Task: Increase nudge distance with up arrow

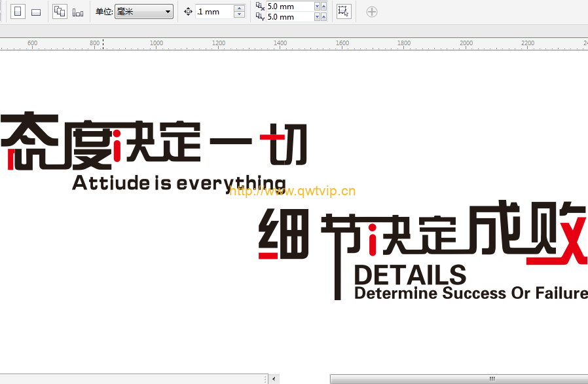Action: tap(239, 9)
